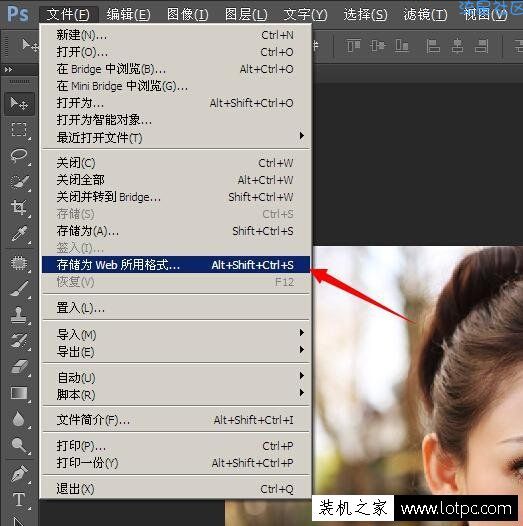Select the Crop tool
Image resolution: width=523 pixels, height=526 pixels.
point(19,207)
